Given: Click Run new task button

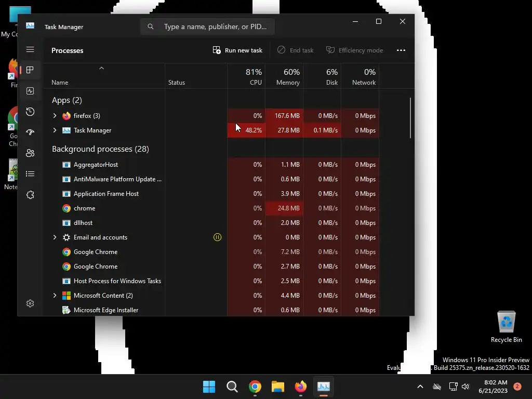Looking at the screenshot, I should coord(237,50).
